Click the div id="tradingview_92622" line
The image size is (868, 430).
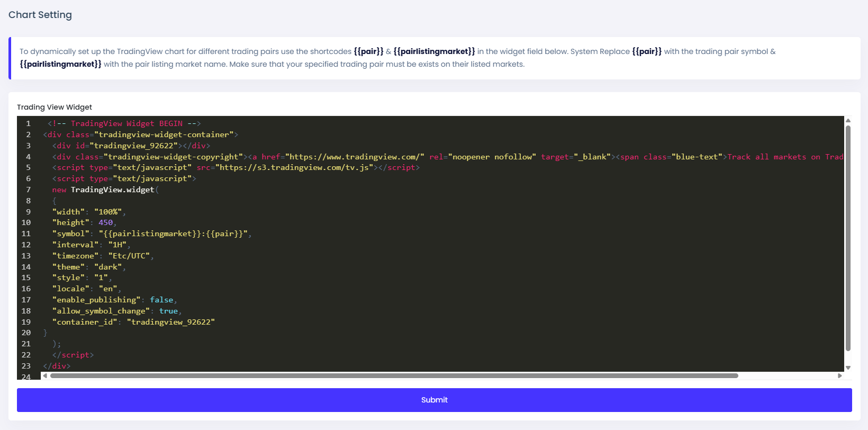pyautogui.click(x=131, y=146)
